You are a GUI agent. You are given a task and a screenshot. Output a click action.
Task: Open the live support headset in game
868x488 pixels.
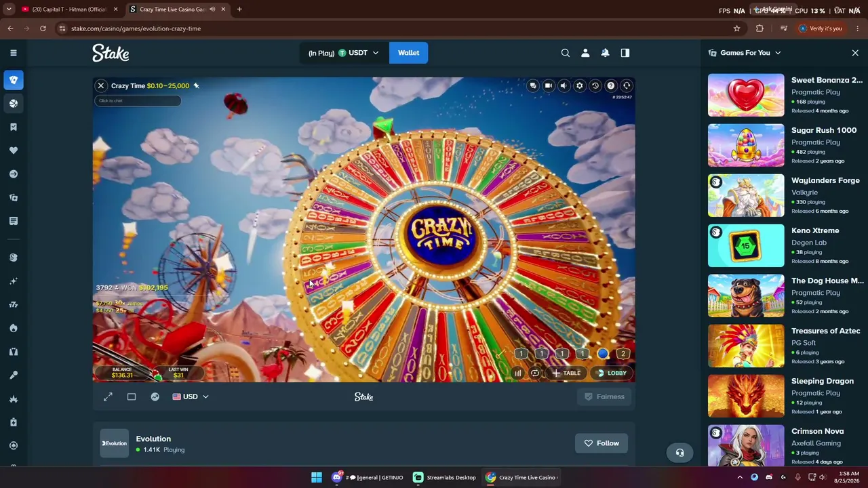pyautogui.click(x=627, y=86)
